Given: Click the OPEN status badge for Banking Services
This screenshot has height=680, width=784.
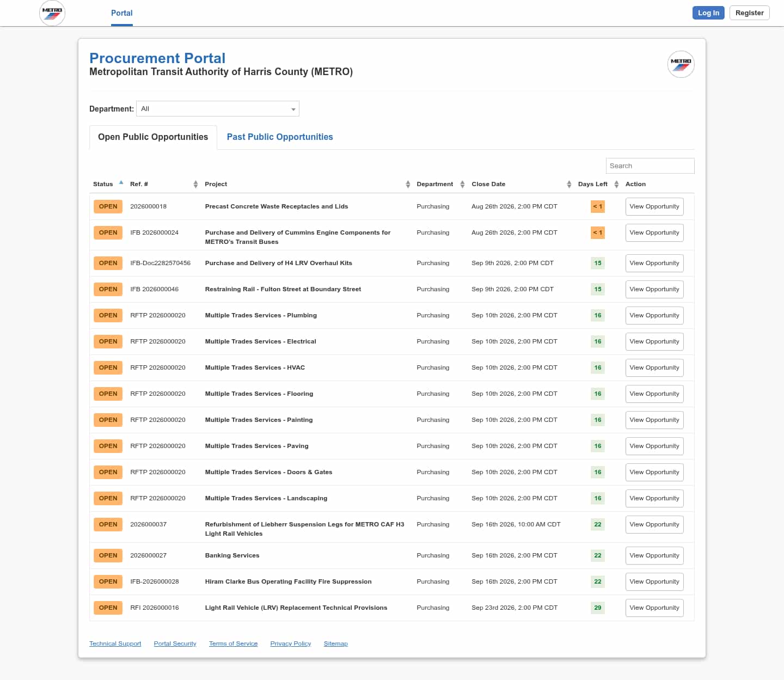Looking at the screenshot, I should tap(108, 556).
